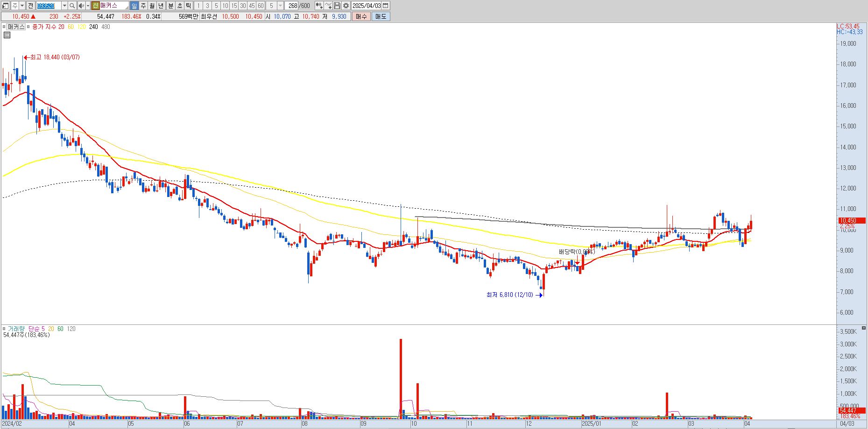Open dropdown arrow next to speaker icon
Image resolution: width=868 pixels, height=429 pixels.
click(x=88, y=6)
